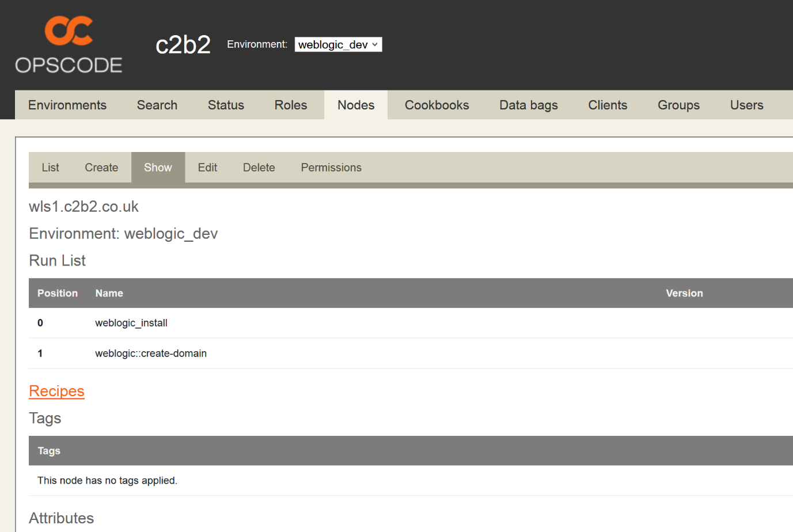Click the List sub-tab
This screenshot has height=532, width=793.
coord(50,168)
